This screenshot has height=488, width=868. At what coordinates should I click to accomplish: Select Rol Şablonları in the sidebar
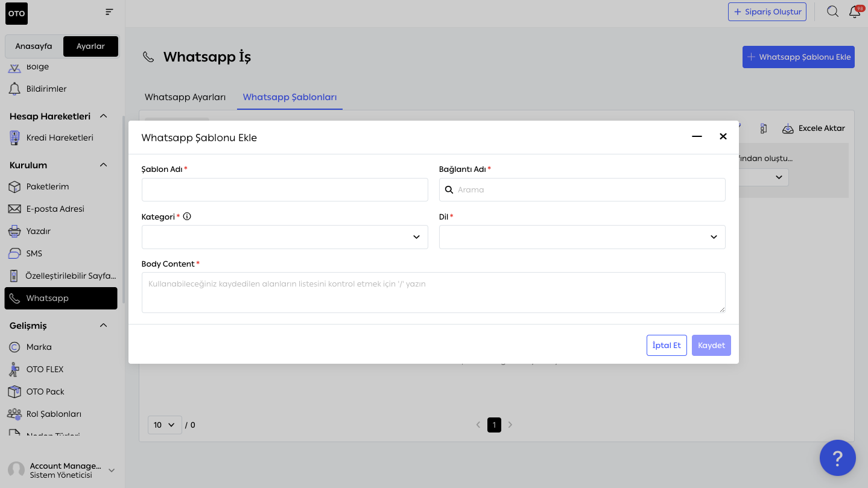point(61,414)
